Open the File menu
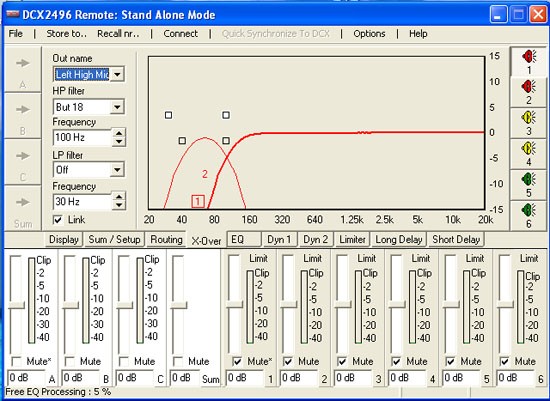 coord(16,34)
